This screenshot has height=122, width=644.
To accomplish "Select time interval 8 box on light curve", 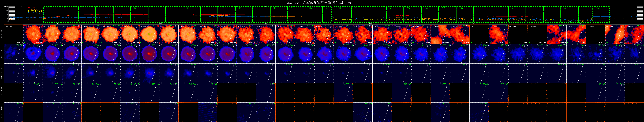I will pyautogui.click(x=174, y=14).
